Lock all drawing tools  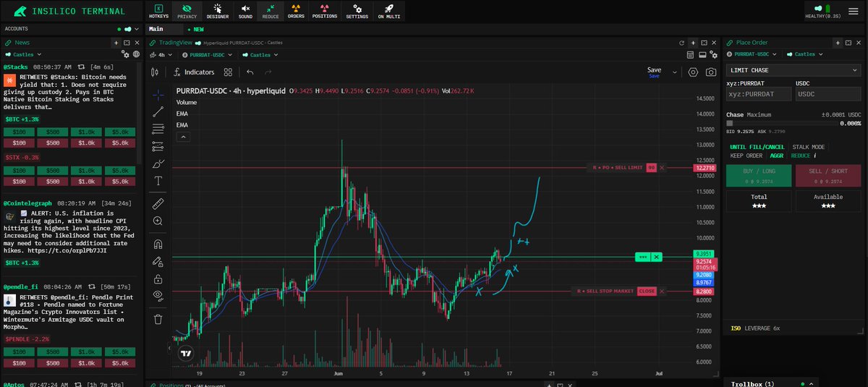158,278
